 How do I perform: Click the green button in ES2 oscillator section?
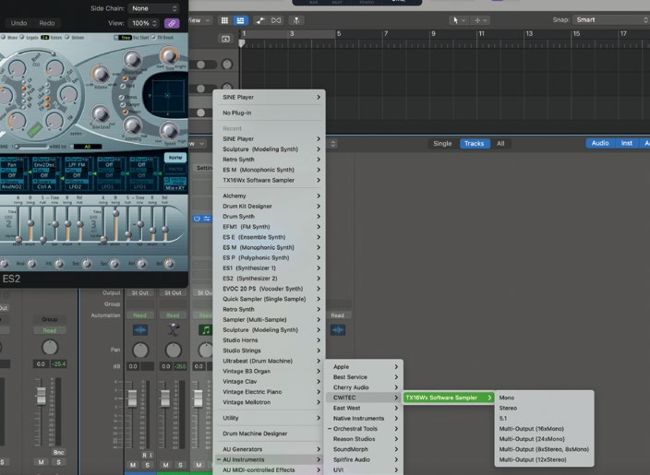point(35,129)
